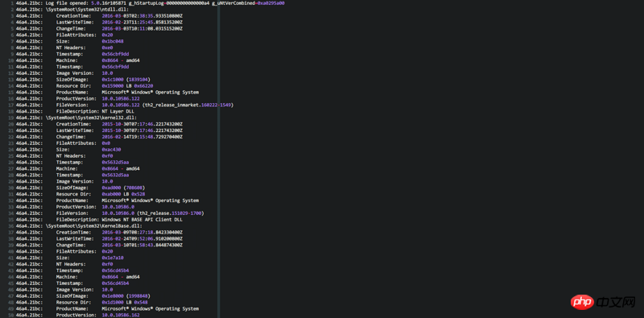Click the size value 0x1bc048
The width and height of the screenshot is (644, 318).
click(113, 41)
